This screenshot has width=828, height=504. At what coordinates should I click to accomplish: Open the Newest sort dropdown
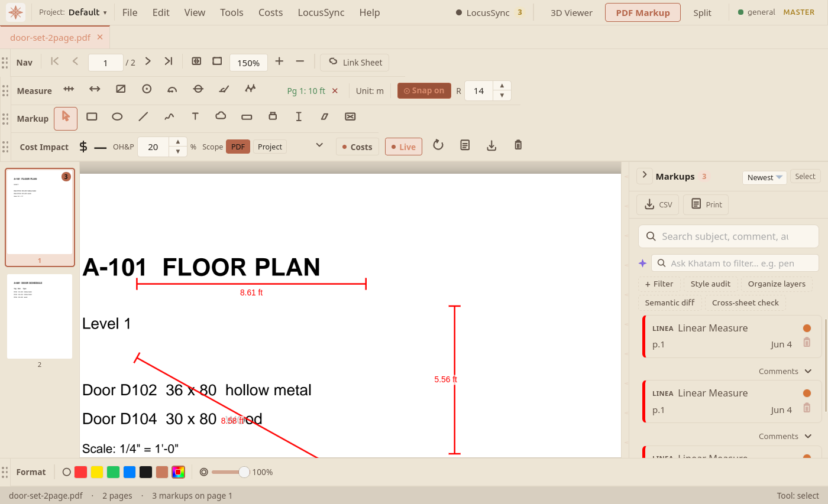(x=765, y=177)
